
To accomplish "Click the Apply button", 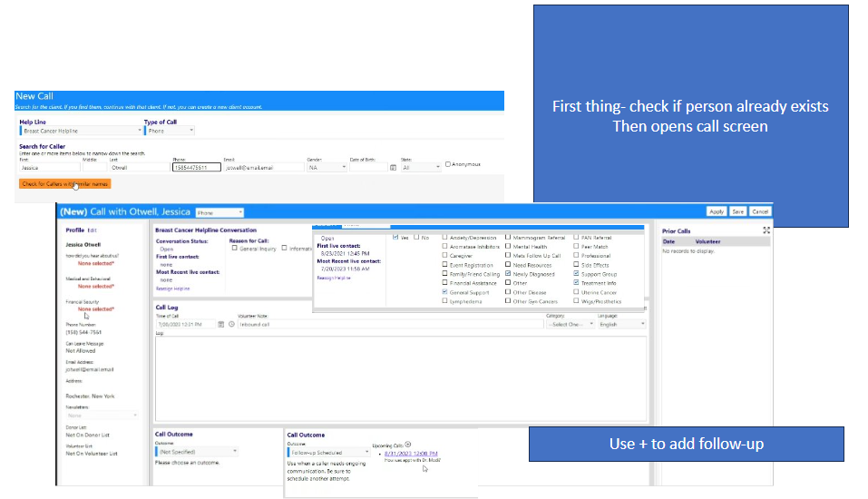I will click(717, 211).
